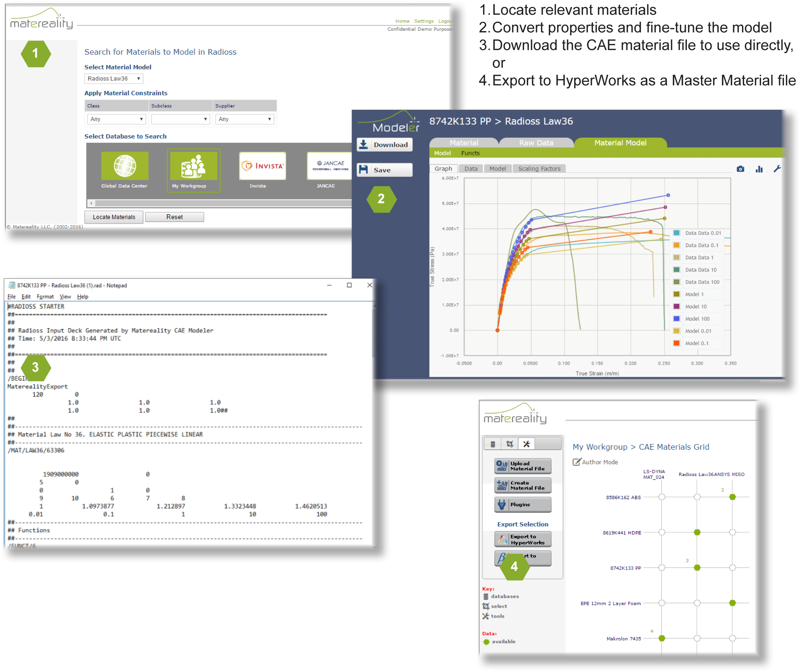Open the Raw Data tab in Modeler
The height and width of the screenshot is (672, 801).
pyautogui.click(x=536, y=143)
